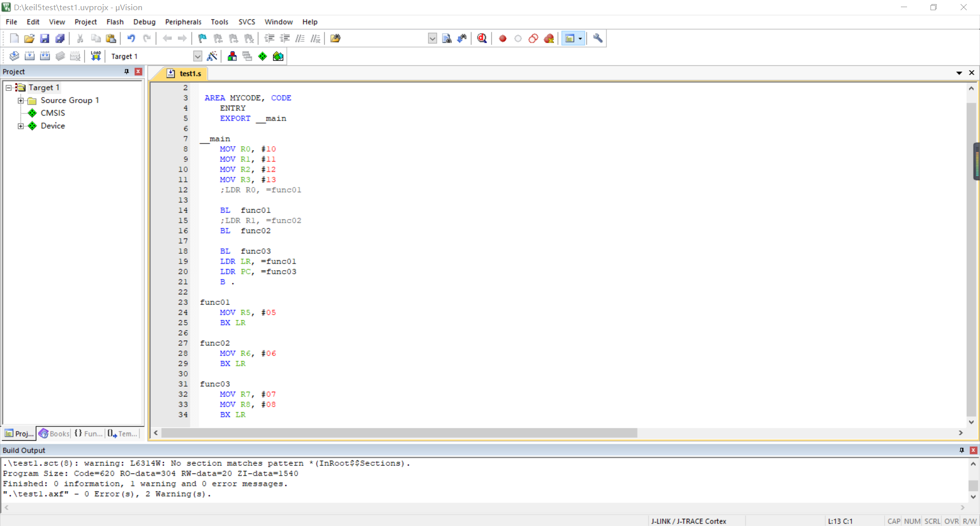
Task: Save all files with the stacked disk icon
Action: pos(60,38)
